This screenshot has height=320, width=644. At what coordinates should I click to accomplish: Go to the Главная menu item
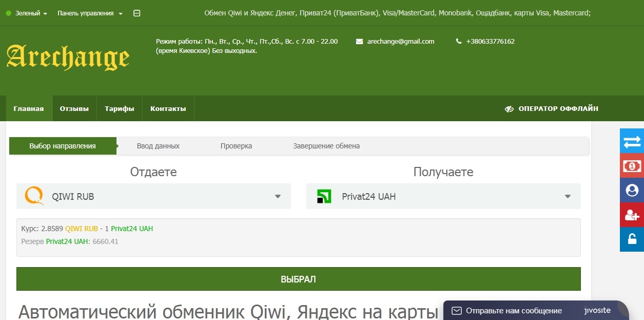pos(29,109)
